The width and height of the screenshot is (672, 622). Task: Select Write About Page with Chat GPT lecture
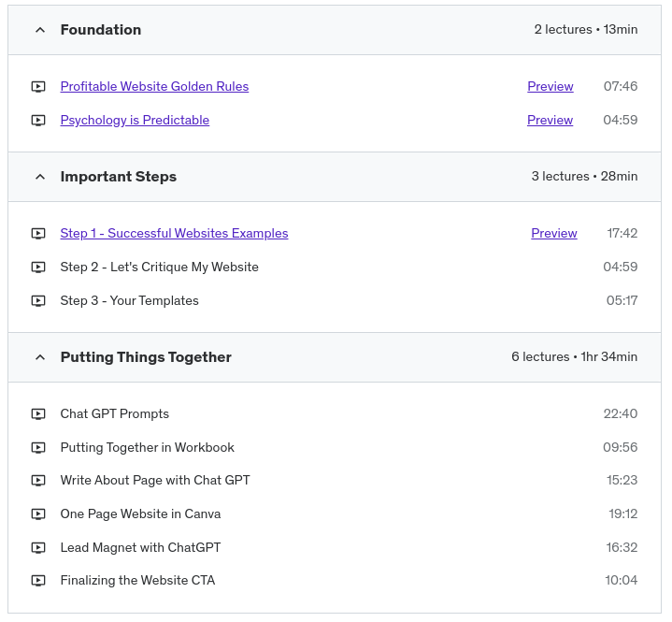pyautogui.click(x=155, y=481)
